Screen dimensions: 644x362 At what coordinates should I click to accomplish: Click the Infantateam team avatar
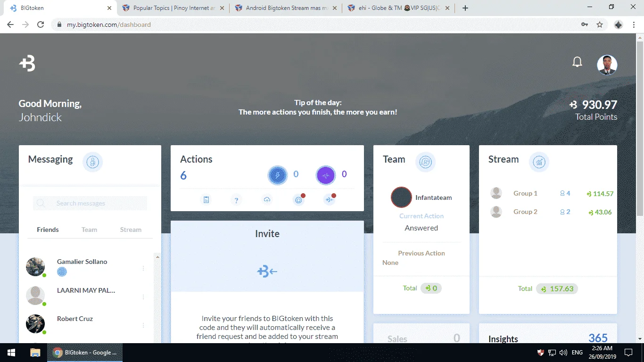(x=401, y=197)
